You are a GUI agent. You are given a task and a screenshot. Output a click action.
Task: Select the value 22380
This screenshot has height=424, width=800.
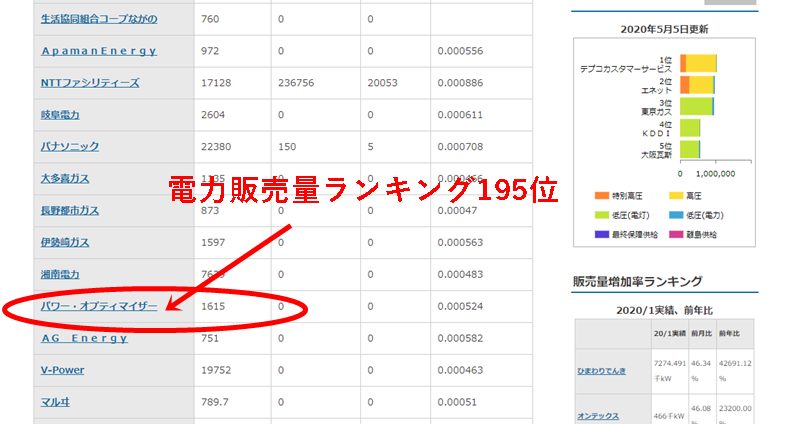[216, 146]
